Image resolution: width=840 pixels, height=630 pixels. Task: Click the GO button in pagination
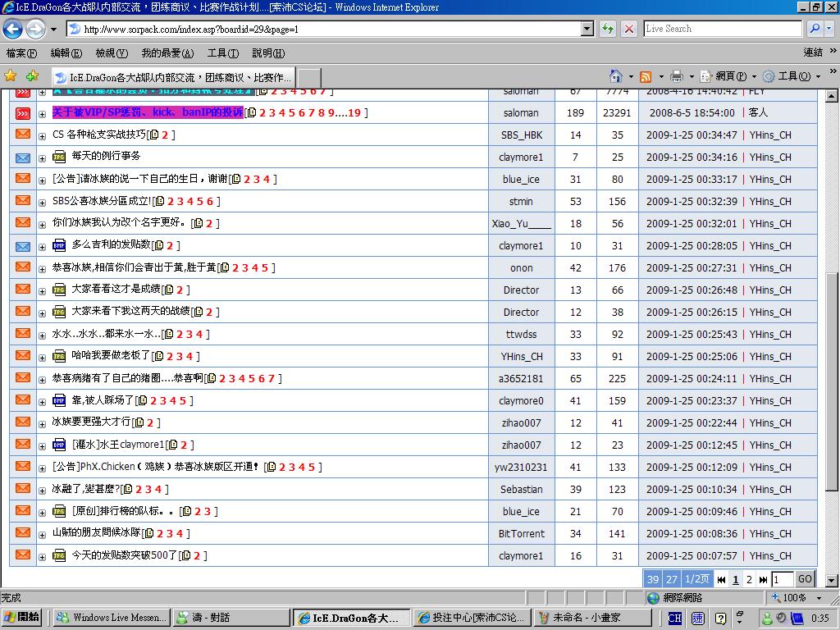click(805, 579)
